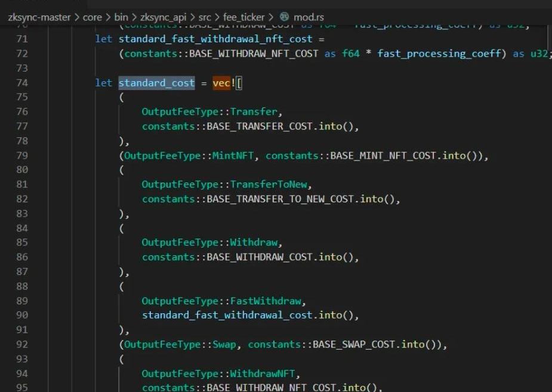Open the src breadcrumb folder
Screen dimensions: 552x392
pos(205,17)
